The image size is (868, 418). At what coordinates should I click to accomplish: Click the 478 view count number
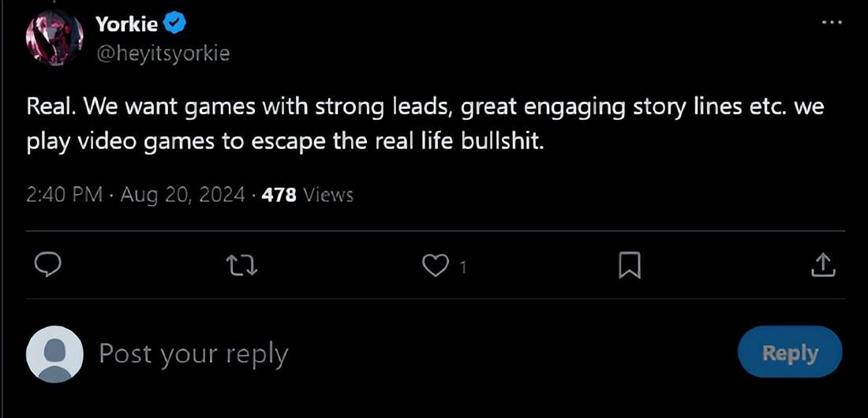click(x=279, y=194)
